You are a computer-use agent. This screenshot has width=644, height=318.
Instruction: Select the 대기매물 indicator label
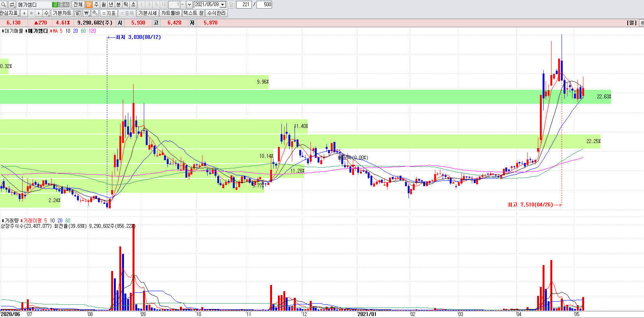(x=12, y=31)
